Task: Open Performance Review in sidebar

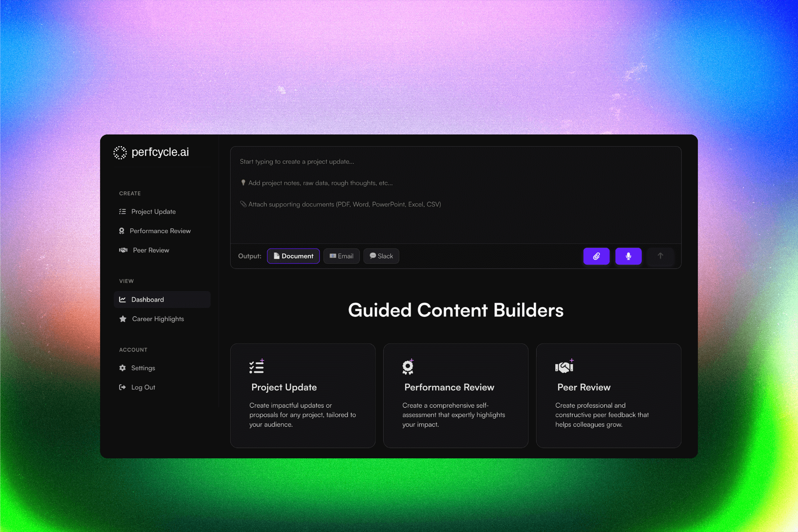Action: pyautogui.click(x=160, y=231)
